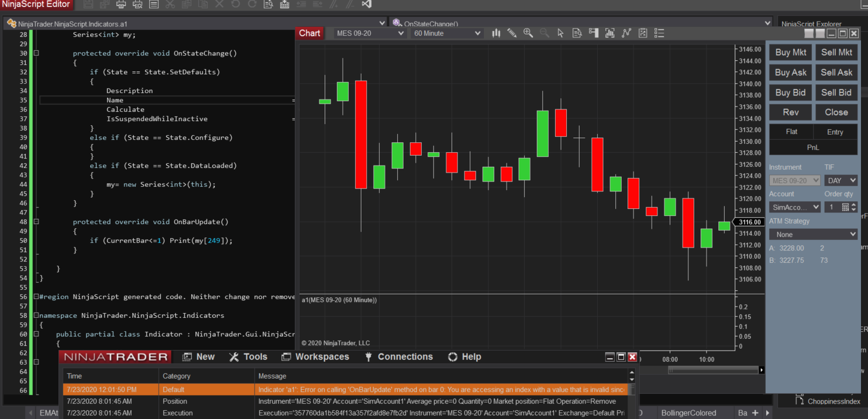Click the Visual Studio icon in editor toolbar
Viewport: 868px width, 419px height.
coord(367,4)
